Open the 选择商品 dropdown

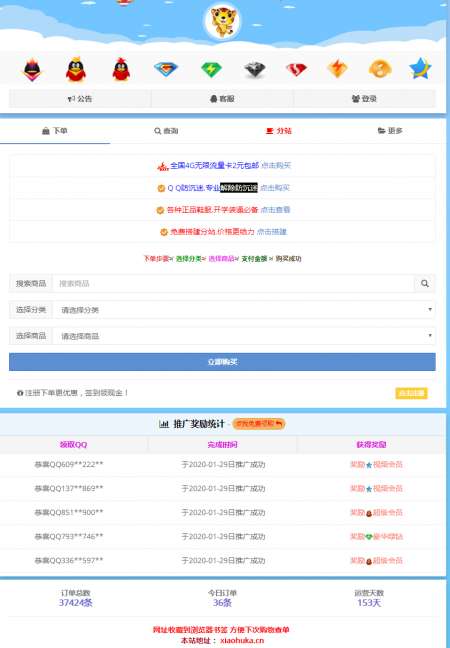(244, 336)
